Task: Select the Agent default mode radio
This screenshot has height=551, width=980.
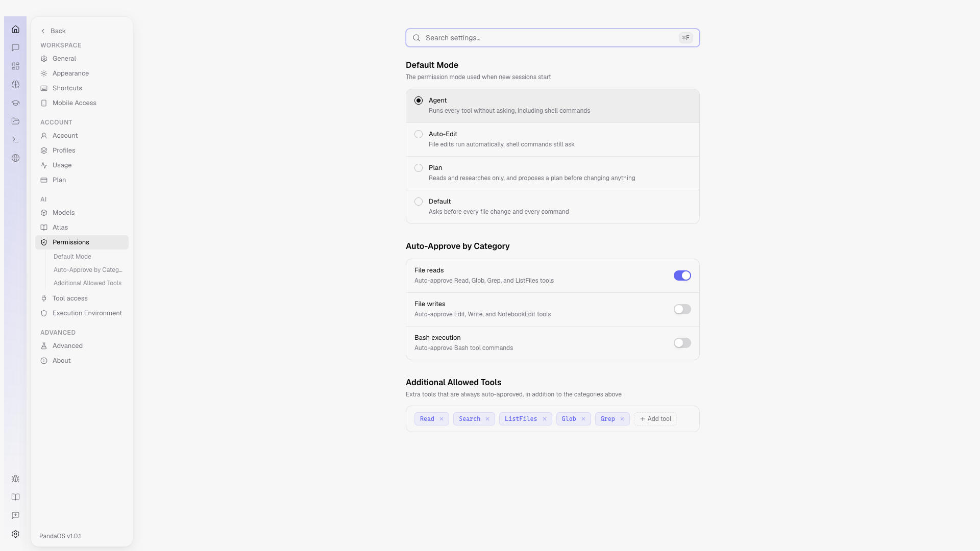Action: (419, 101)
